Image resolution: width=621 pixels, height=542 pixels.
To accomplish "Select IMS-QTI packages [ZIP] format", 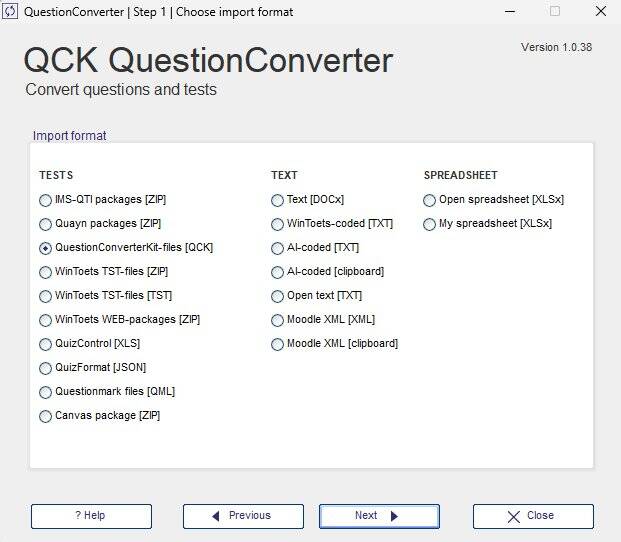I will (46, 200).
